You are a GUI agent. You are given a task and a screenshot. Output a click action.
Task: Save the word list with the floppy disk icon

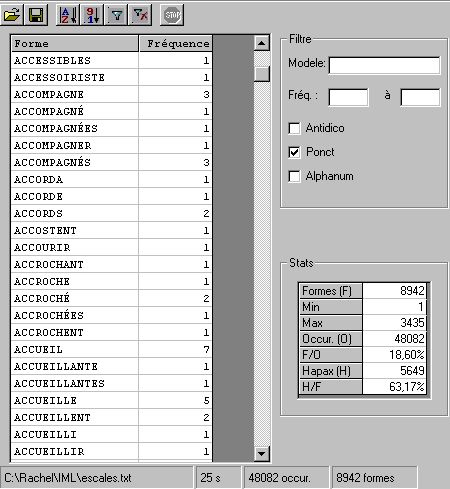(36, 15)
